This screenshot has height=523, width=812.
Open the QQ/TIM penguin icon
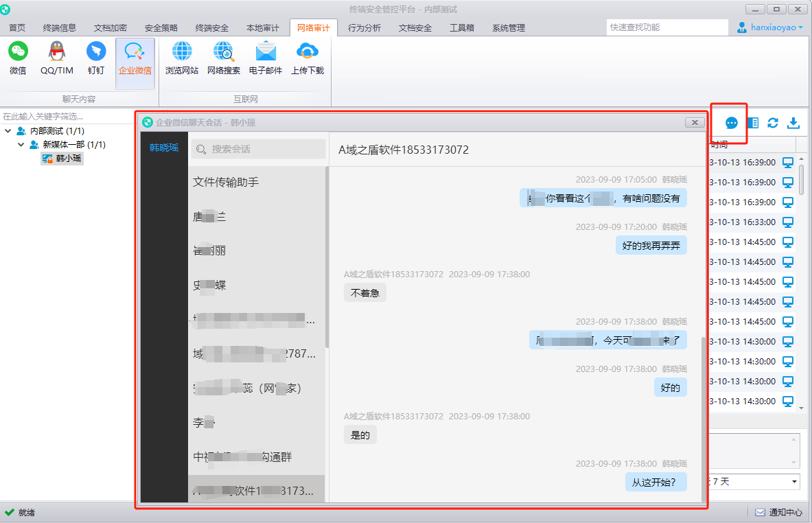[57, 51]
